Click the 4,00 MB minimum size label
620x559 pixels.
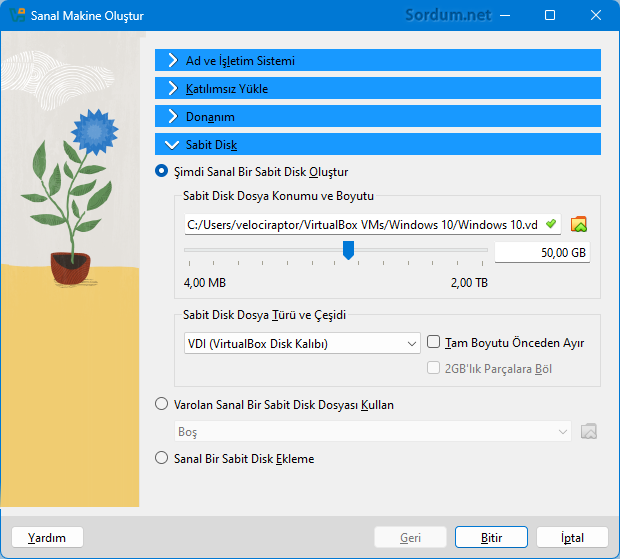[x=205, y=283]
